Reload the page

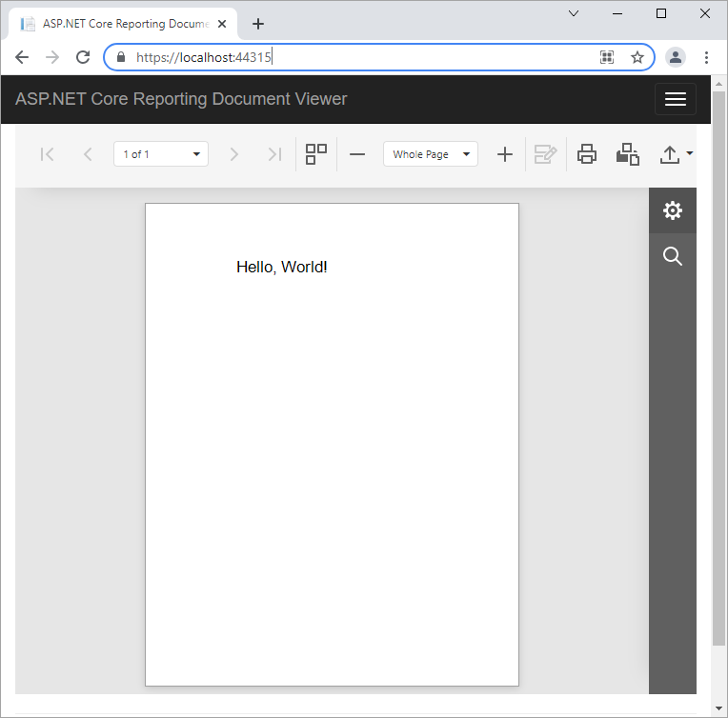(x=83, y=57)
